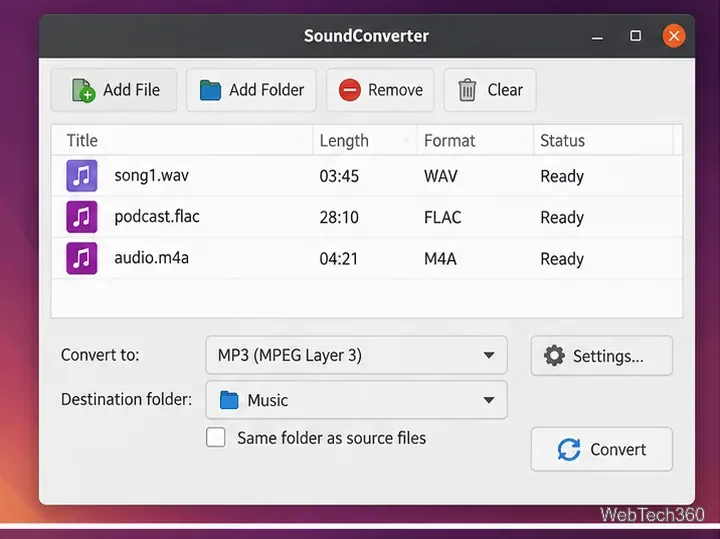Open the Convert to MP3 format dropdown

356,355
